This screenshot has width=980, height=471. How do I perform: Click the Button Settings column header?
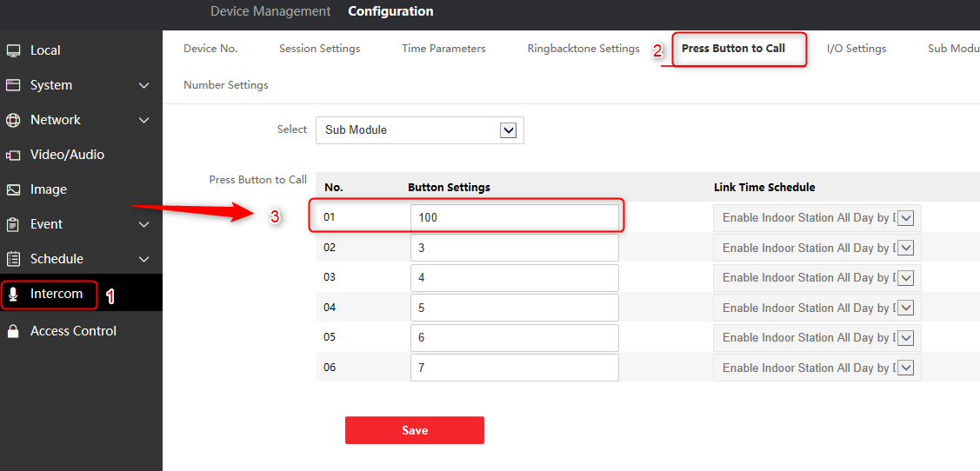pos(449,188)
